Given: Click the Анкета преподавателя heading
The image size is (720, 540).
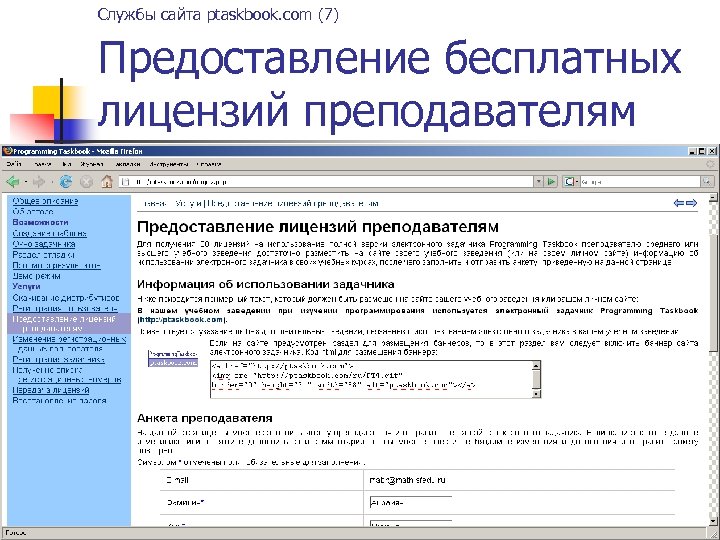Looking at the screenshot, I should [x=205, y=418].
